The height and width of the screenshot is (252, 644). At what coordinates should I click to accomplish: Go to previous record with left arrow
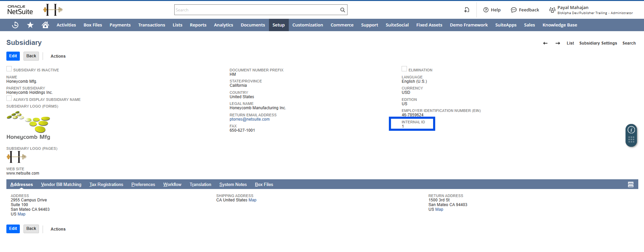[x=545, y=43]
